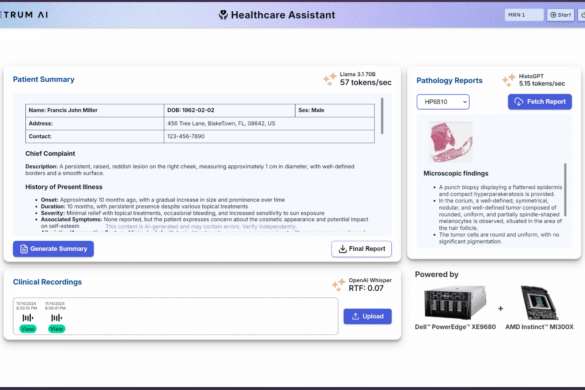Click the RTF: 0.07 readout
The height and width of the screenshot is (390, 585).
coord(366,288)
